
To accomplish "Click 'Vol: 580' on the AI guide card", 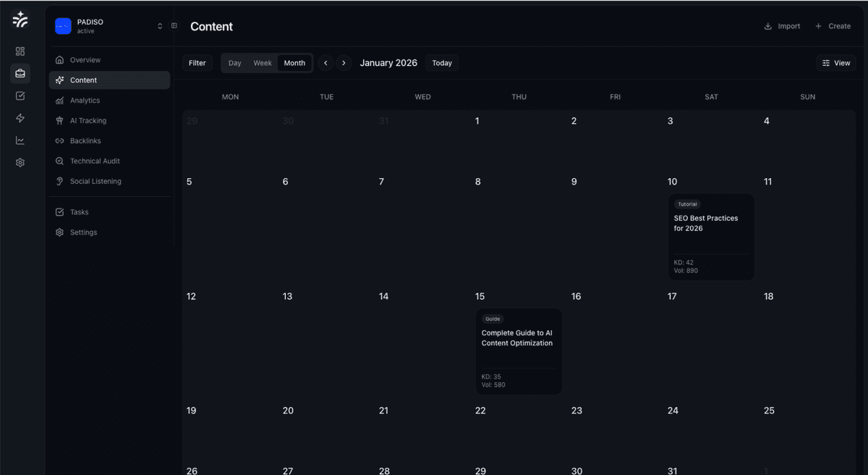I will pos(493,385).
